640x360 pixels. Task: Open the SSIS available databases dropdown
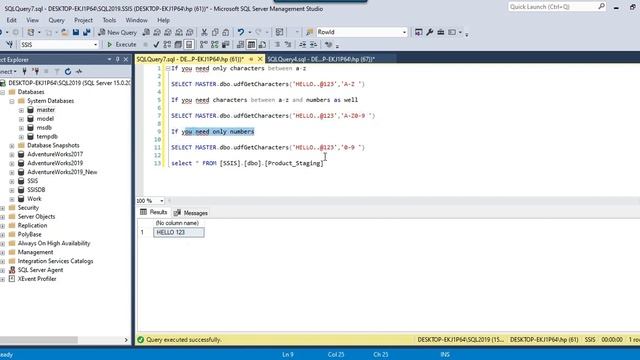[59, 44]
